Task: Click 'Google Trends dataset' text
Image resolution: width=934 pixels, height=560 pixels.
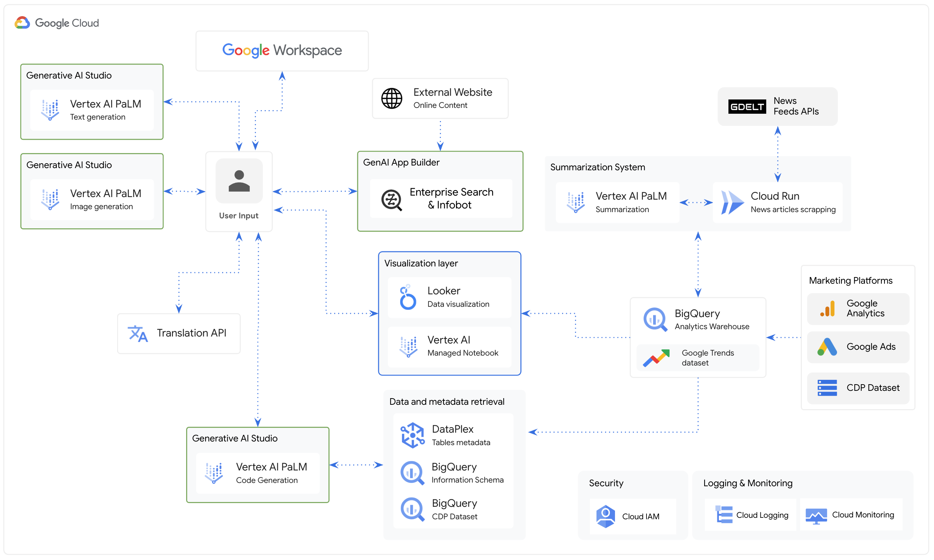Action: 708,358
